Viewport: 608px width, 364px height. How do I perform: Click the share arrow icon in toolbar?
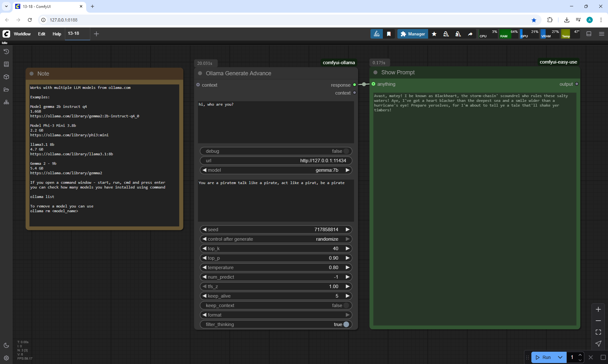470,34
